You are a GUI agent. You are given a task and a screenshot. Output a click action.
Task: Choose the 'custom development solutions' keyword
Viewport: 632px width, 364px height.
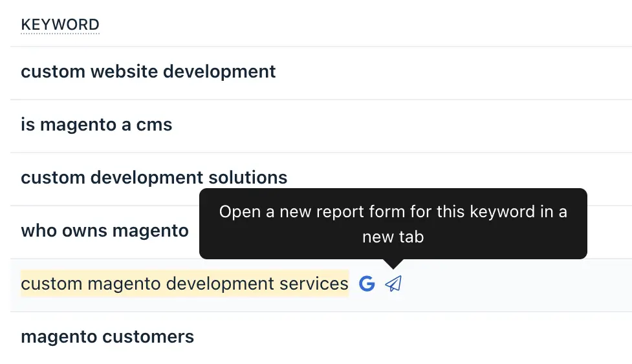point(154,178)
